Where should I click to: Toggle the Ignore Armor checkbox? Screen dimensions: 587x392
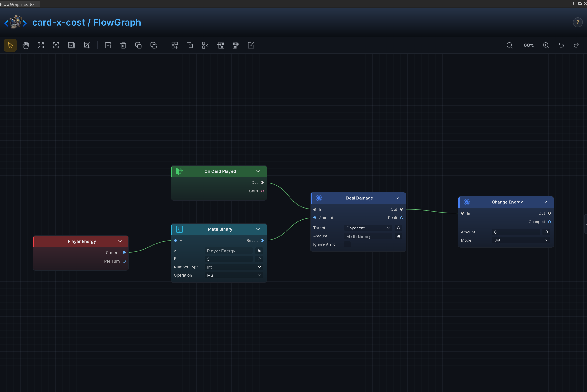click(x=347, y=244)
